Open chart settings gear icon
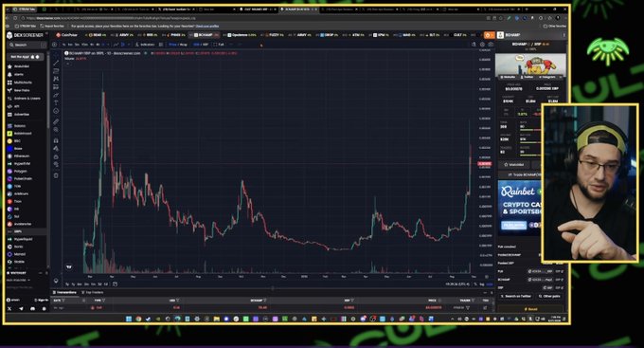 482,45
